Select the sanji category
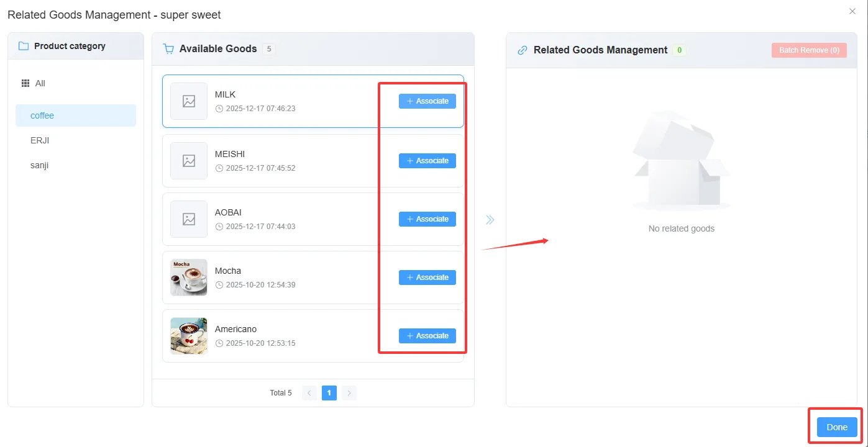Viewport: 868px width, 447px height. click(76, 165)
